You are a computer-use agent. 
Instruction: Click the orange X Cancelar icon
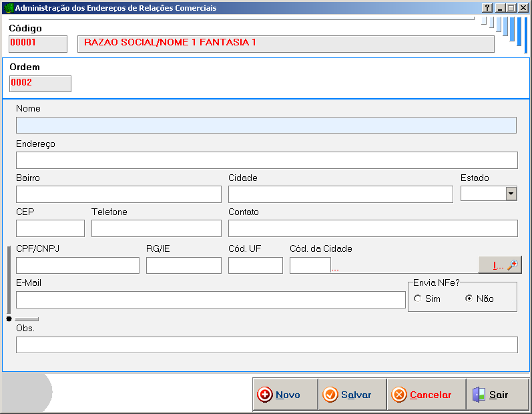click(399, 395)
